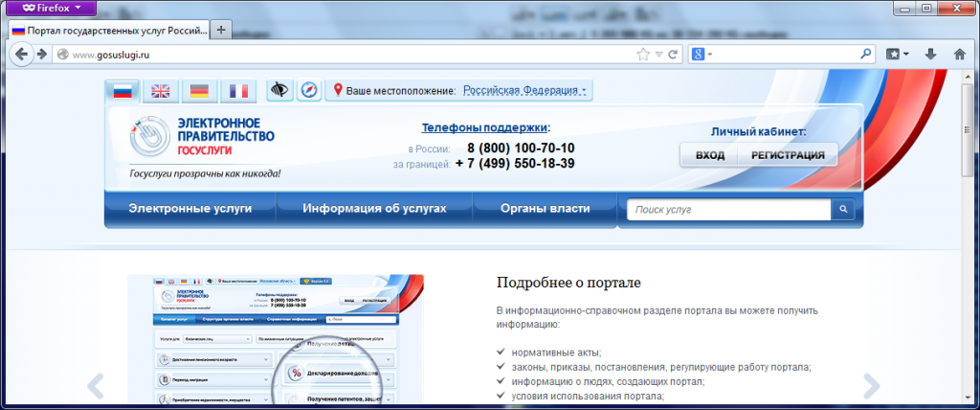980x410 pixels.
Task: Click the РЕГИСТРАЦИЯ button
Action: (x=788, y=155)
